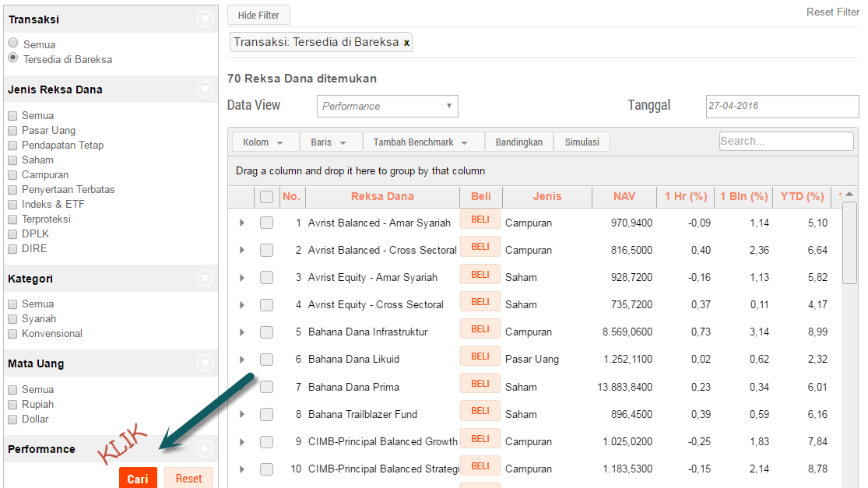
Task: Expand row details for Bahana Dana Likuid
Action: tap(242, 359)
